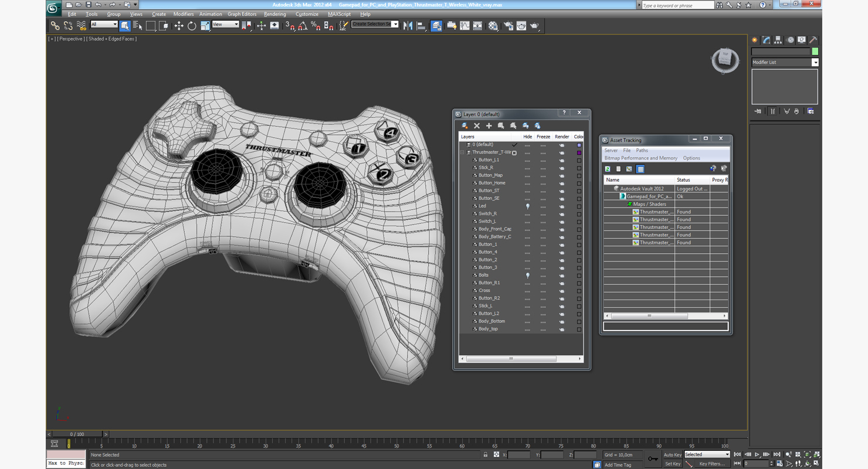This screenshot has width=868, height=469.
Task: Open Hierarchy tab in command panel
Action: point(778,40)
